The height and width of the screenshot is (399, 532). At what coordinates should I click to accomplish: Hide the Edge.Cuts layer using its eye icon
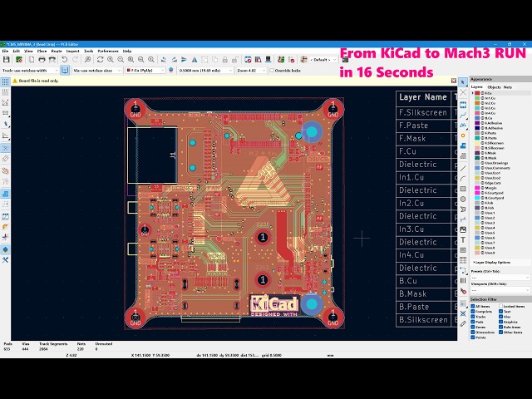point(482,183)
